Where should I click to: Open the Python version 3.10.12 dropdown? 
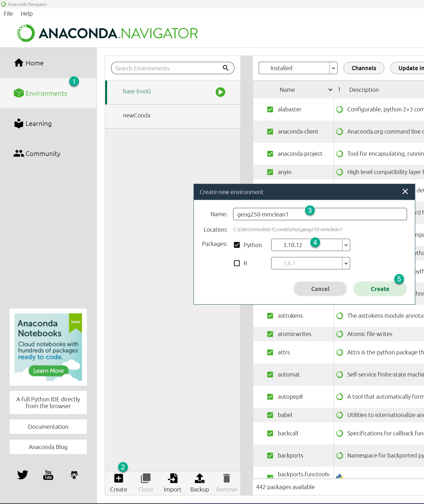[346, 245]
